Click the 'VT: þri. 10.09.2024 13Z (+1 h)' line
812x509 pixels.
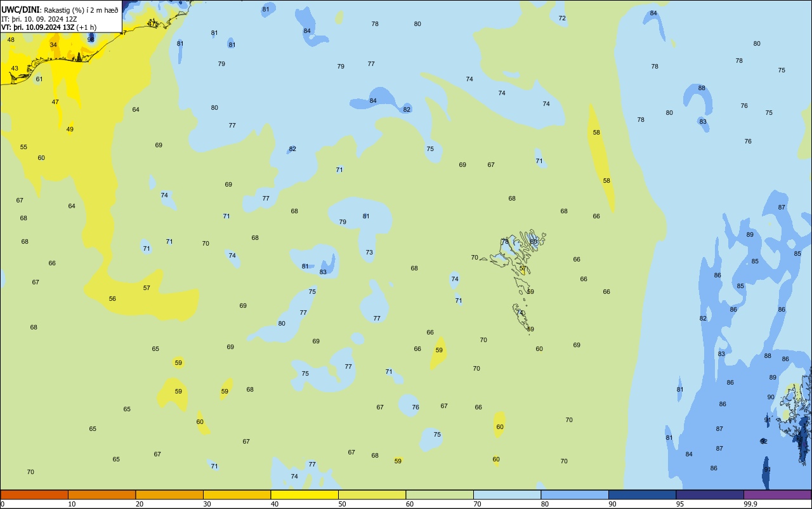point(49,27)
